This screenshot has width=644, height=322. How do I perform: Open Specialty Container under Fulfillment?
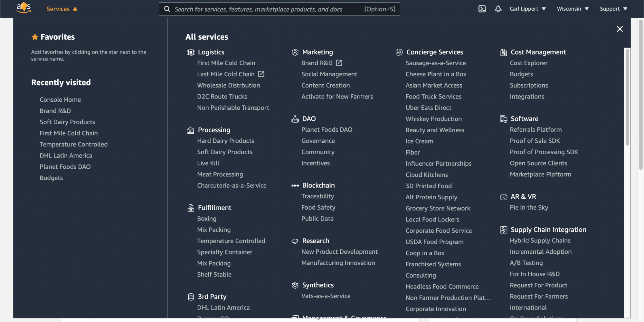coord(225,252)
